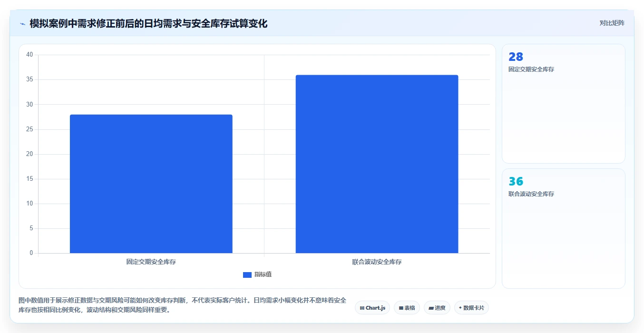This screenshot has height=333, width=644.
Task: Click the lightning icon beside the chart title
Action: (23, 24)
